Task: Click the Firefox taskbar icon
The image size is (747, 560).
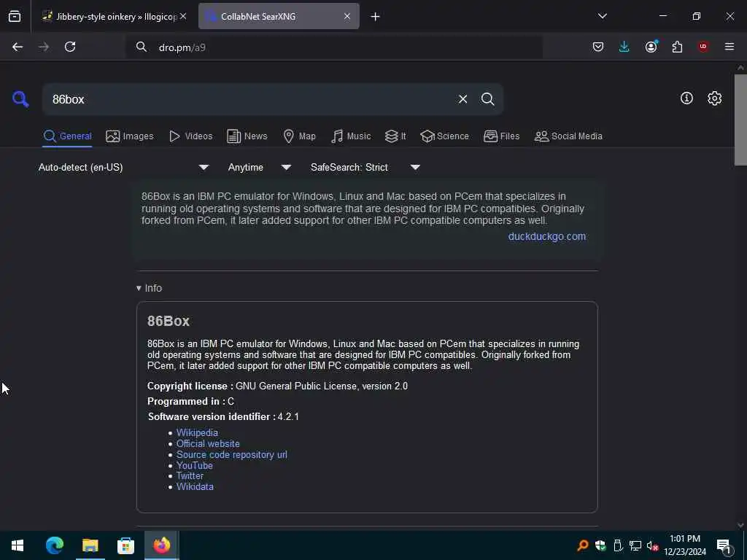Action: click(x=161, y=545)
